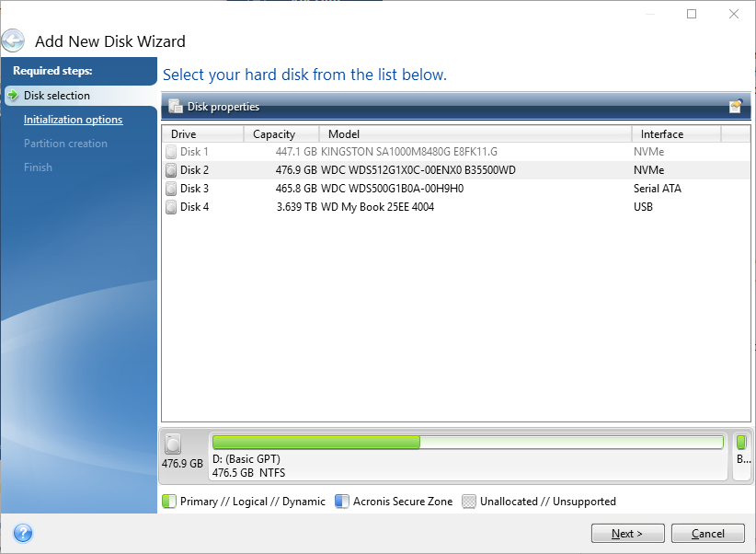Viewport: 756px width, 554px height.
Task: Click the back arrow in wizard header
Action: (14, 40)
